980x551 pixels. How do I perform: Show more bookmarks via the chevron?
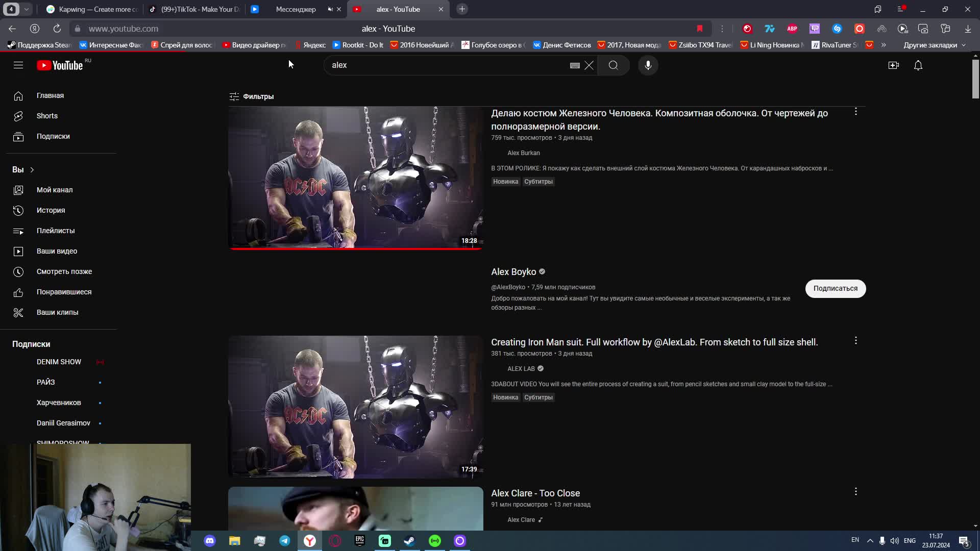pyautogui.click(x=884, y=45)
